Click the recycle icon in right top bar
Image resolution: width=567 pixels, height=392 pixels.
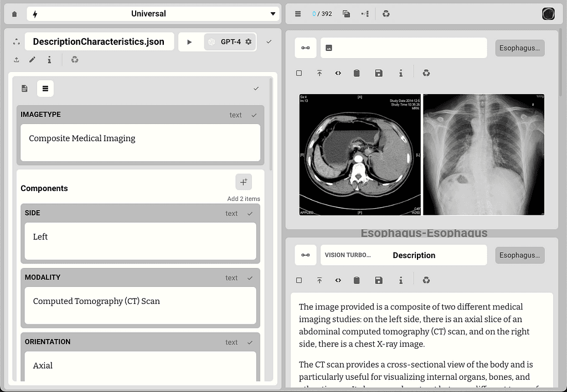coord(386,14)
